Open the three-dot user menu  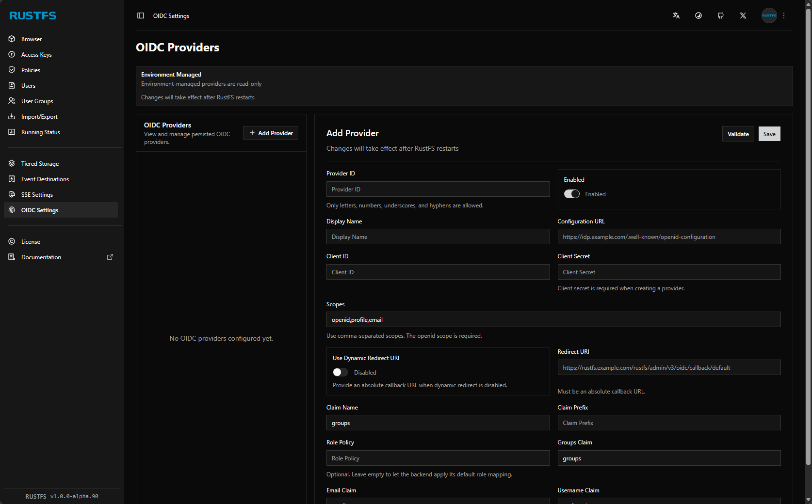784,16
